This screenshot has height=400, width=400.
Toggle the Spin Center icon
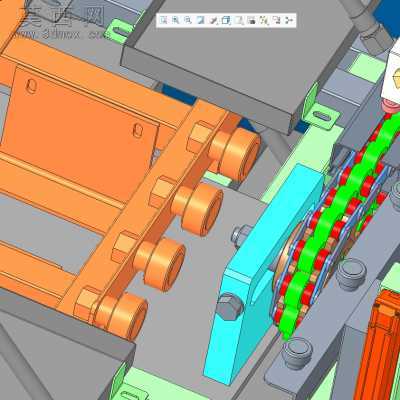(289, 20)
